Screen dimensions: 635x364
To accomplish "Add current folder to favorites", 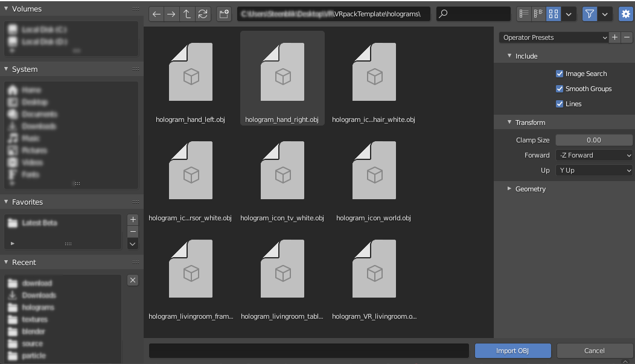I will [133, 220].
